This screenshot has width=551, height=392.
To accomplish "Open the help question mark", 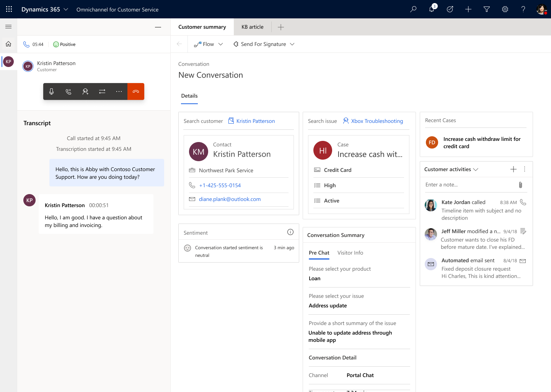I will 523,9.
